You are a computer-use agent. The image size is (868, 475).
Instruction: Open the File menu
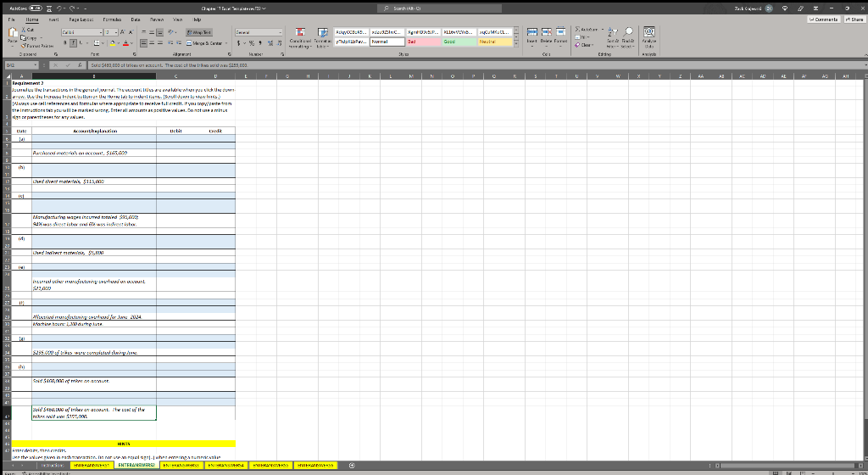(11, 20)
